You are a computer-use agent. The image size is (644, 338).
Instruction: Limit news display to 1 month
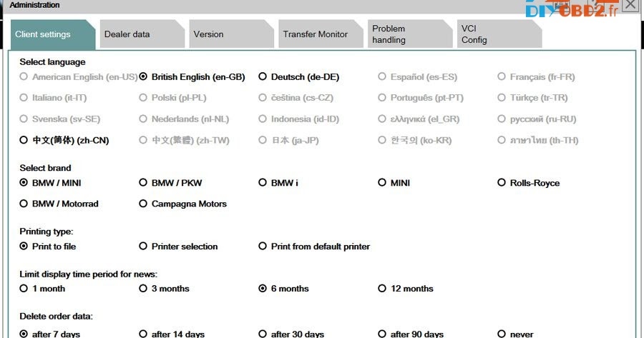42,289
